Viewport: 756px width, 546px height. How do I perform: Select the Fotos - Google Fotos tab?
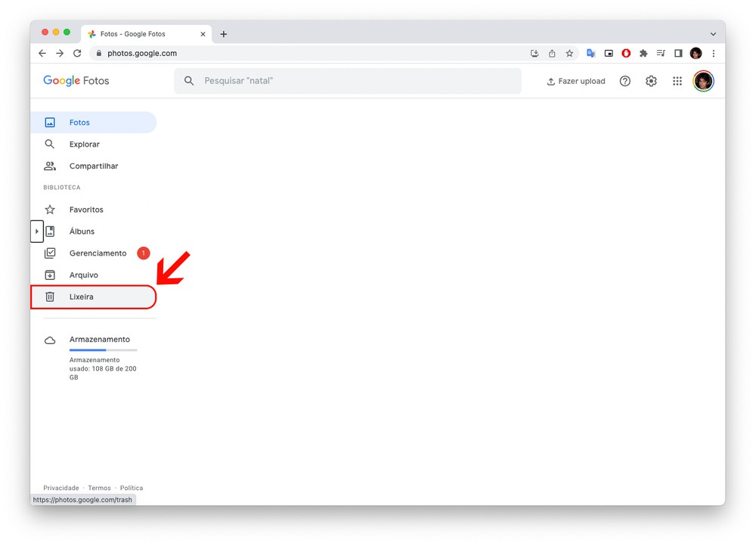coord(147,34)
